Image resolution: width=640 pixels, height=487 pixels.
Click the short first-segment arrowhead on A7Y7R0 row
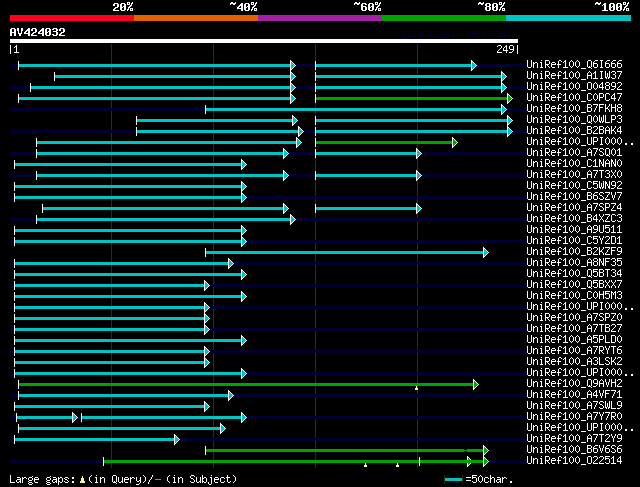point(75,418)
